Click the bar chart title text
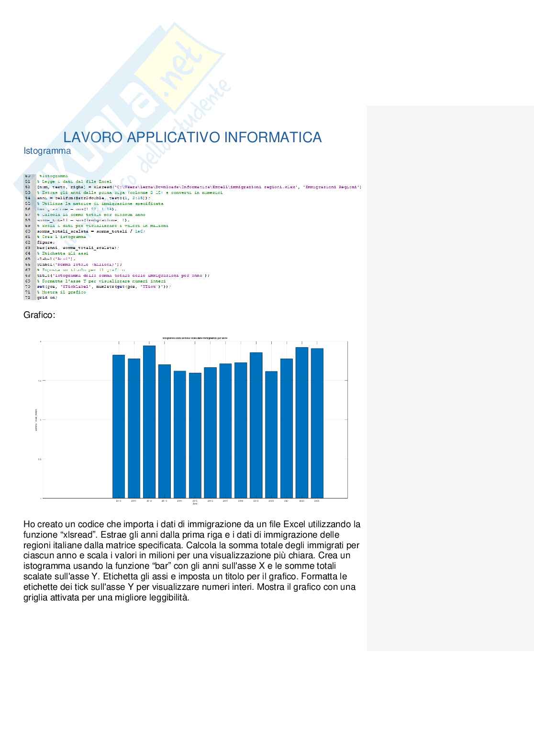 click(x=195, y=338)
